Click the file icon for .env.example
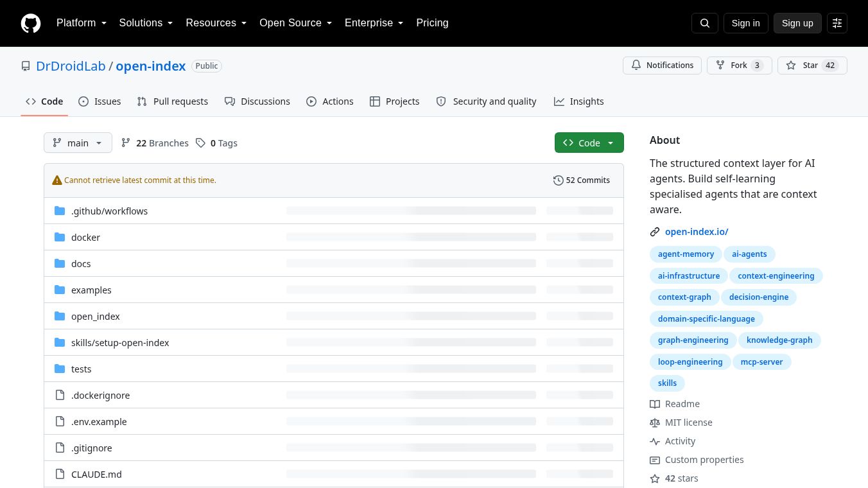Viewport: 868px width, 488px height. coord(60,421)
